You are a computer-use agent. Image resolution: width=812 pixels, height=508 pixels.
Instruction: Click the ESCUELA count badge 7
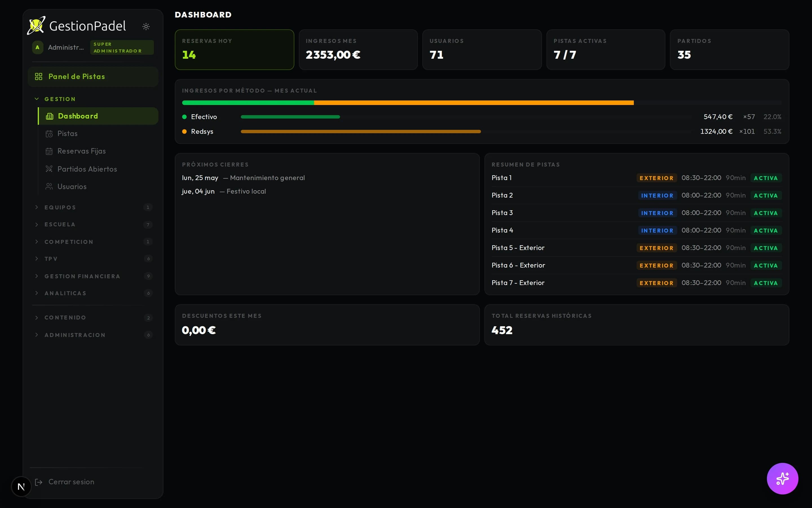click(148, 224)
